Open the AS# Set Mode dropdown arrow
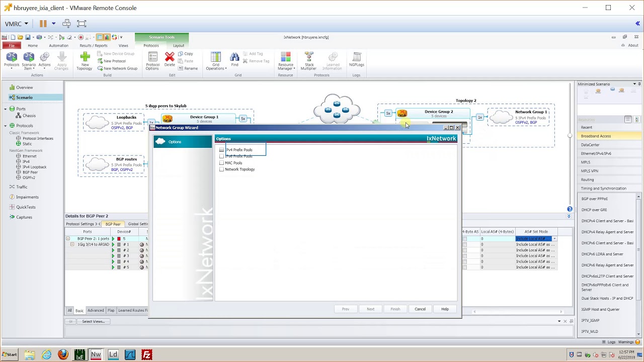The image size is (644, 362). pyautogui.click(x=554, y=239)
